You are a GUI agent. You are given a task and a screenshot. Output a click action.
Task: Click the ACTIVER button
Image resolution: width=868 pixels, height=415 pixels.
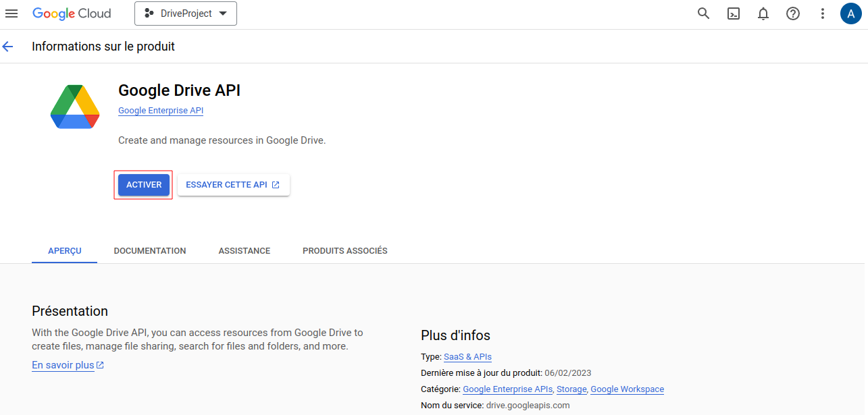coord(143,184)
